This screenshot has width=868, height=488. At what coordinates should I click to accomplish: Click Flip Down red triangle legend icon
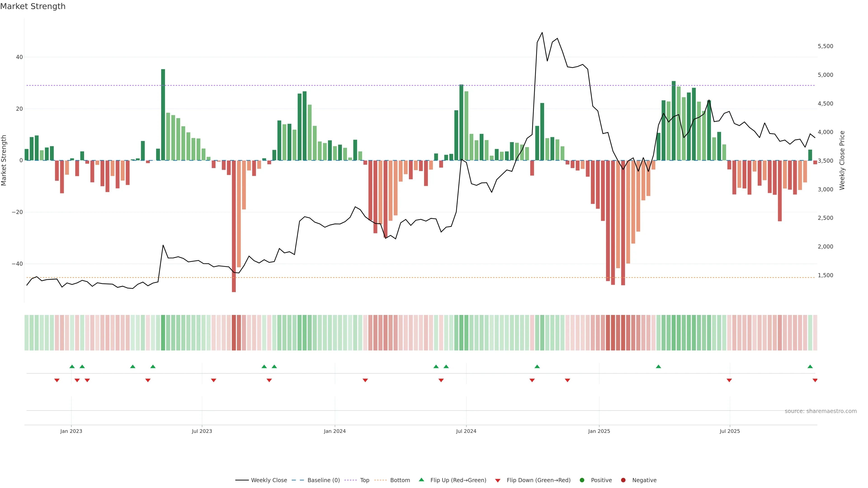pos(498,481)
